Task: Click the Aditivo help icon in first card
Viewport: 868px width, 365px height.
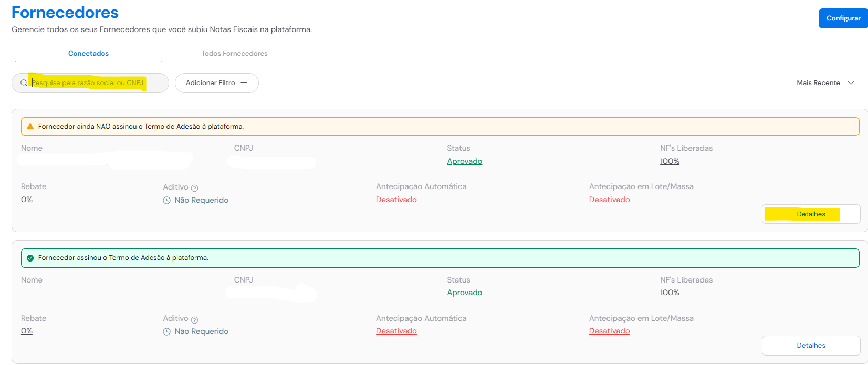Action: pos(194,188)
